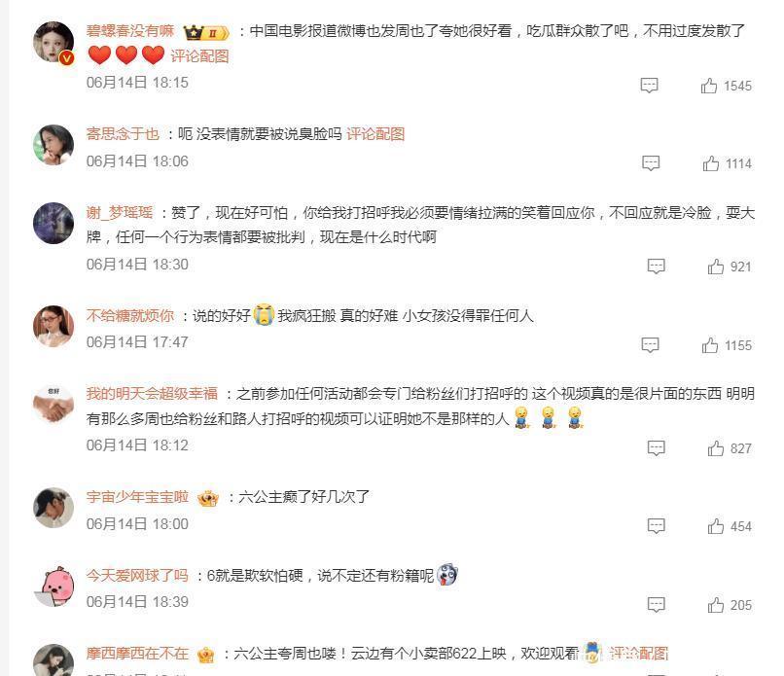
Task: Reply to 谢_梦瑶瑶's comment
Action: coord(656,267)
